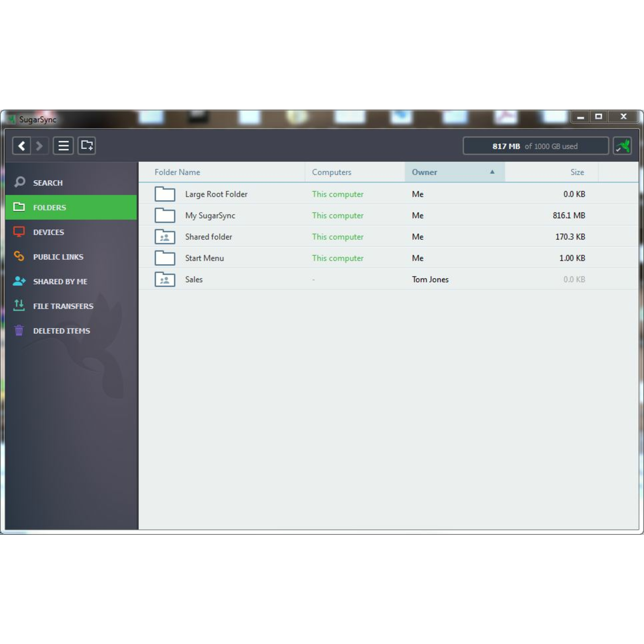Image resolution: width=644 pixels, height=644 pixels.
Task: Click the My SugarSync folder icon
Action: tap(165, 215)
